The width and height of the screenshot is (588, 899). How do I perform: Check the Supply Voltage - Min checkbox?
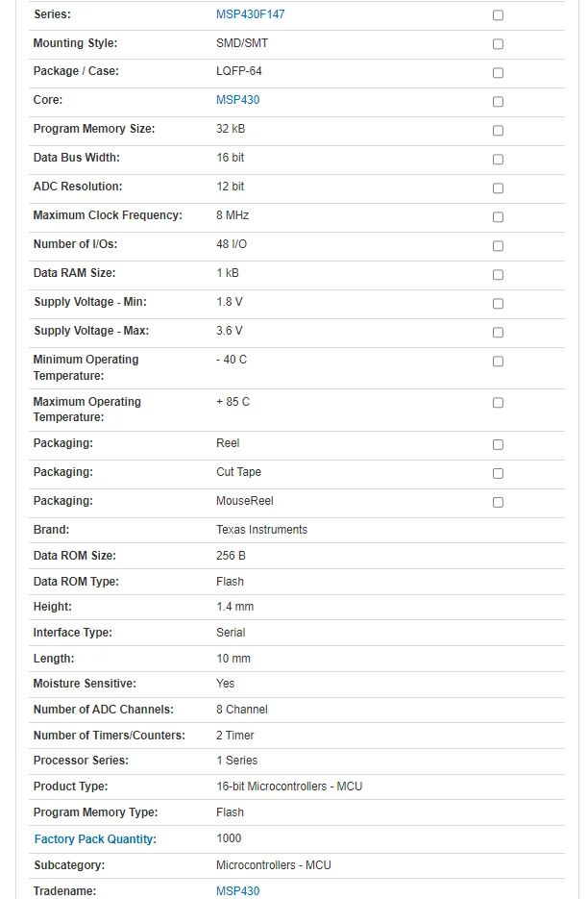[x=498, y=304]
